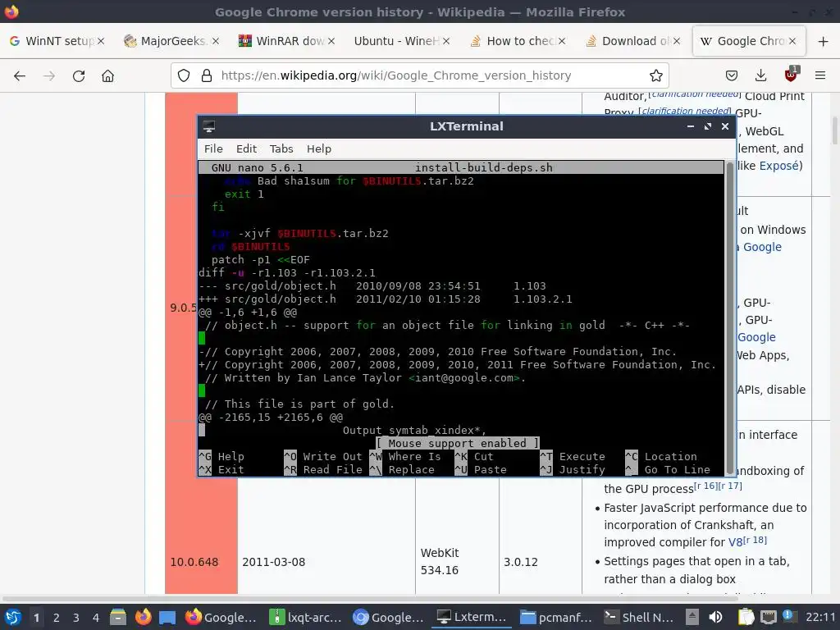Image resolution: width=840 pixels, height=630 pixels.
Task: Open the V8 link on Wikipedia
Action: pyautogui.click(x=735, y=542)
